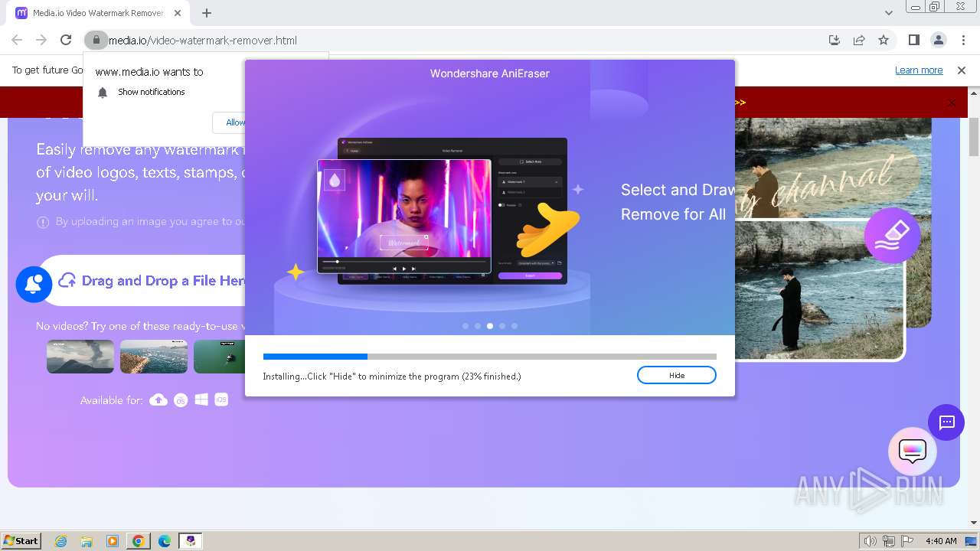This screenshot has width=980, height=551.
Task: Choose the green sea sample video thumbnail
Action: click(220, 357)
